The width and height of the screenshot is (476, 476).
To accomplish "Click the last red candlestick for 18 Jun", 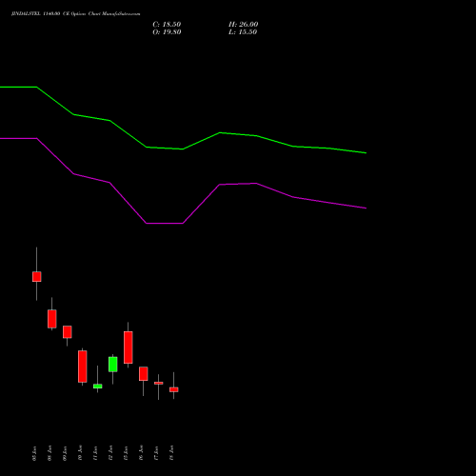I will 174,389.
